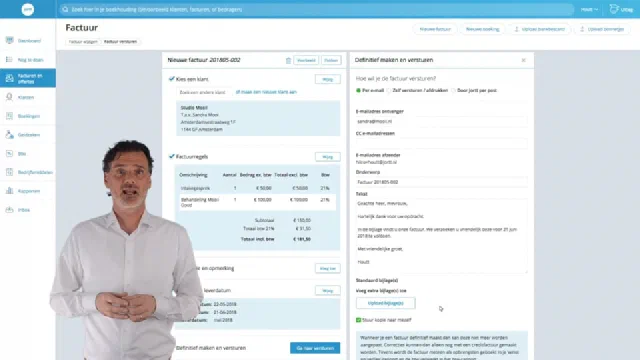This screenshot has width=640, height=360.
Task: Delete the invoice with trash icon
Action: (288, 60)
